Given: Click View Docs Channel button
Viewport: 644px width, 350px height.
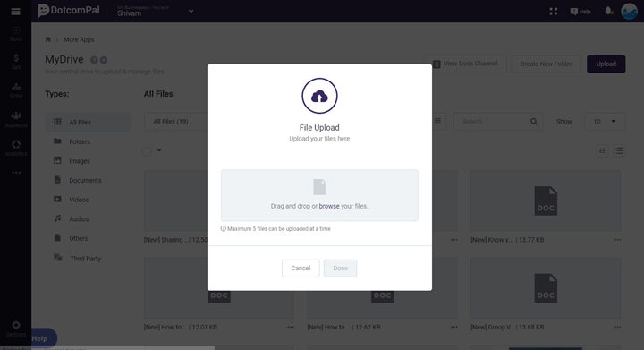Looking at the screenshot, I should pos(465,64).
